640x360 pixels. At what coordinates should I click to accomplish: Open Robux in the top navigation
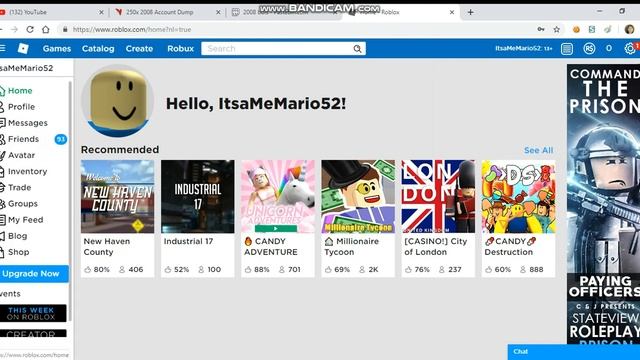pos(180,49)
